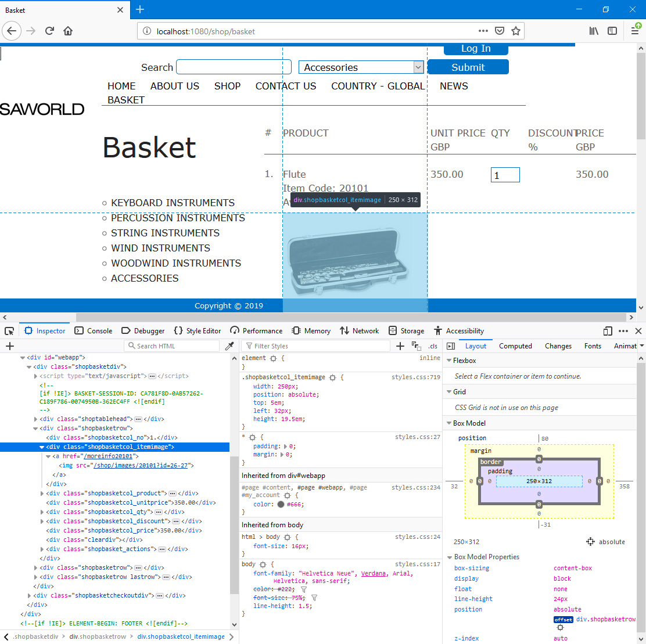Show more sidebar tabs dropdown arrow
646x644 pixels.
click(641, 346)
